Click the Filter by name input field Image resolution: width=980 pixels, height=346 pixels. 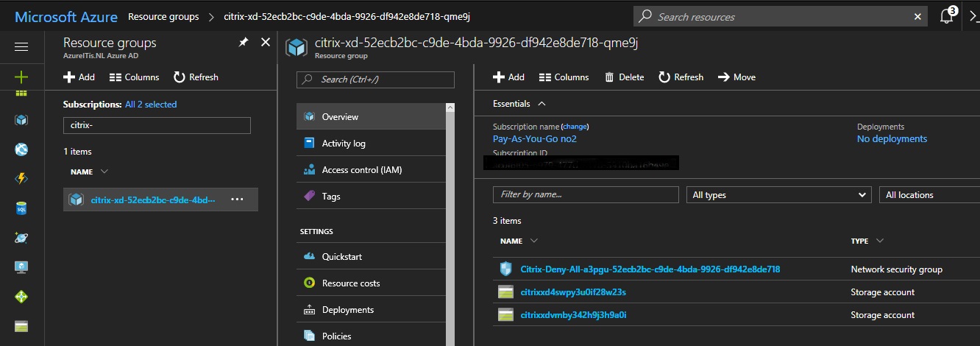(x=586, y=195)
